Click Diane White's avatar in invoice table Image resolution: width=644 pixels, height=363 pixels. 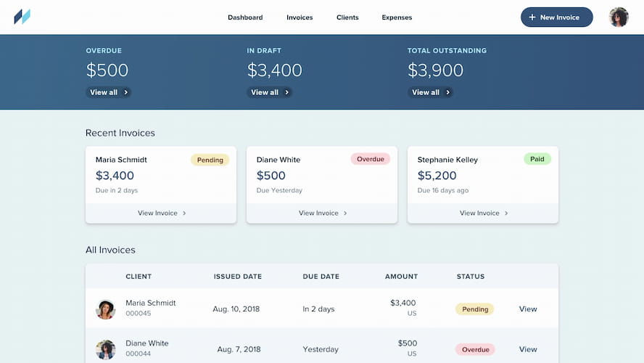106,349
